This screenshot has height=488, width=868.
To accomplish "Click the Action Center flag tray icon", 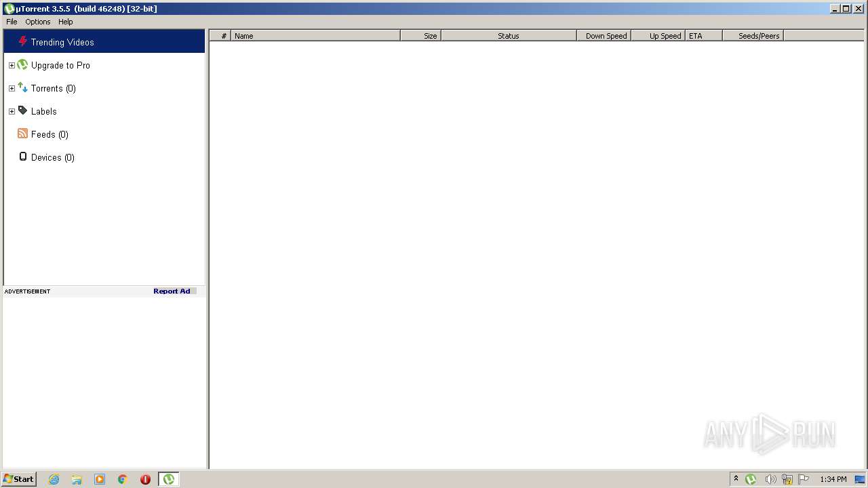I will tap(804, 479).
